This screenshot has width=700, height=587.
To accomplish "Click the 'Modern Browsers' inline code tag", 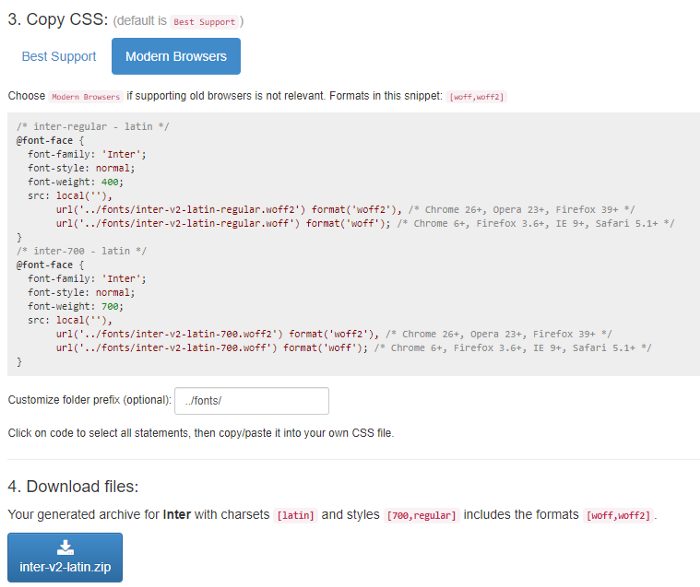I will (86, 96).
